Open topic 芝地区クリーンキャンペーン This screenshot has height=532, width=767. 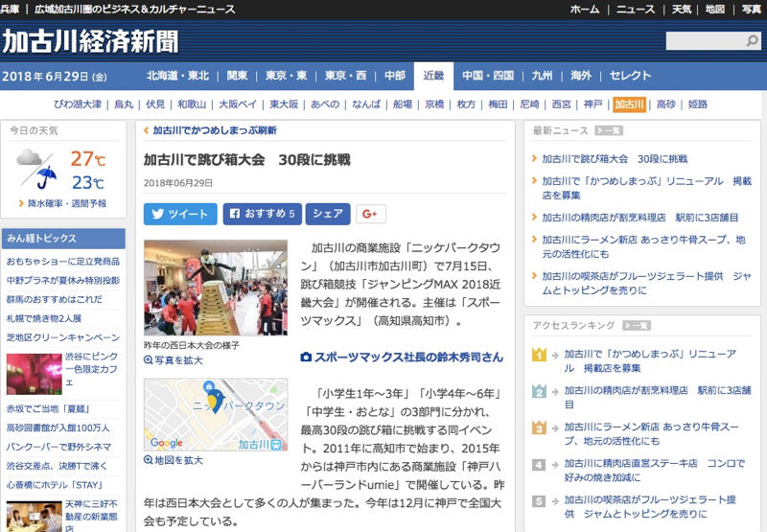63,337
